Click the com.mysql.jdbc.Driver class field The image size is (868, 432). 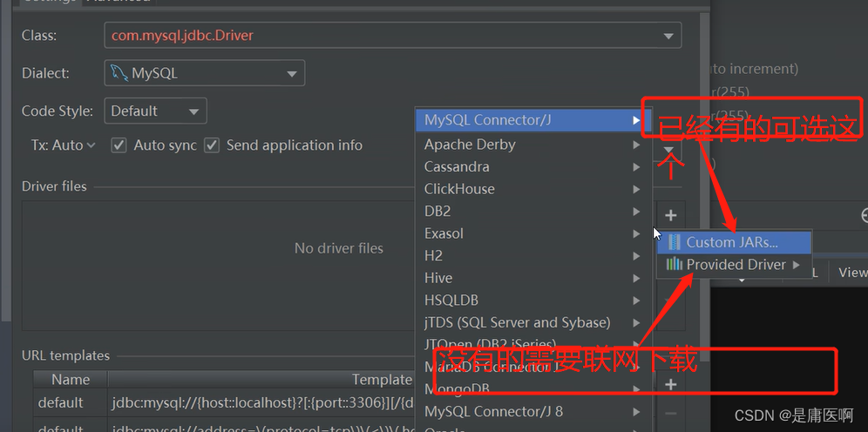coord(392,36)
